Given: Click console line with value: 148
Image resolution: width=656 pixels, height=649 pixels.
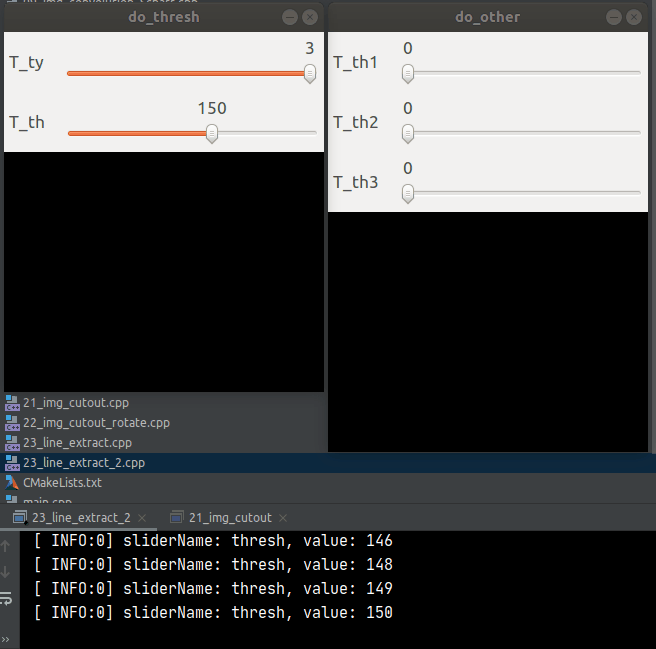Looking at the screenshot, I should (213, 564).
